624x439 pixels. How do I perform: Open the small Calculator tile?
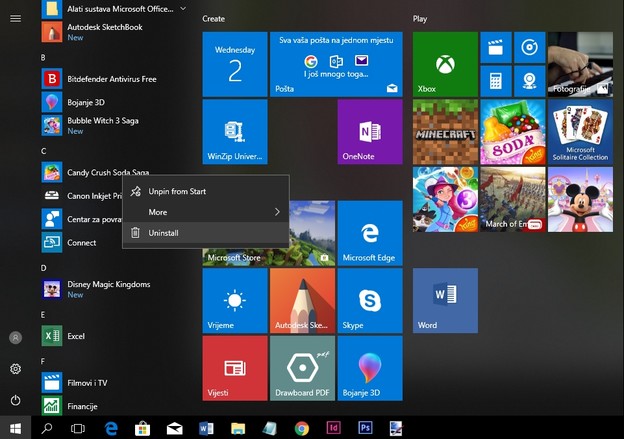pyautogui.click(x=496, y=81)
